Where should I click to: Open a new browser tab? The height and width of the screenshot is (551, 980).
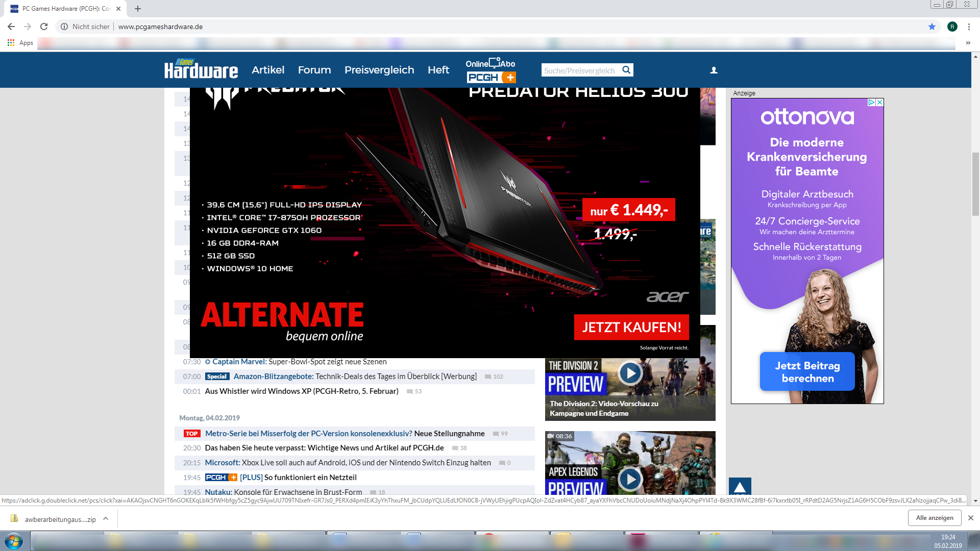pyautogui.click(x=138, y=9)
